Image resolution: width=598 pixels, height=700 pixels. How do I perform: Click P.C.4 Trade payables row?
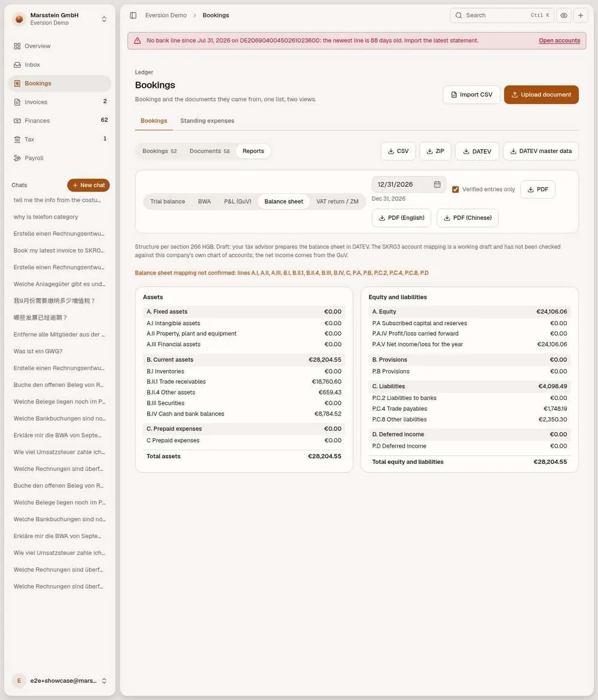point(469,408)
